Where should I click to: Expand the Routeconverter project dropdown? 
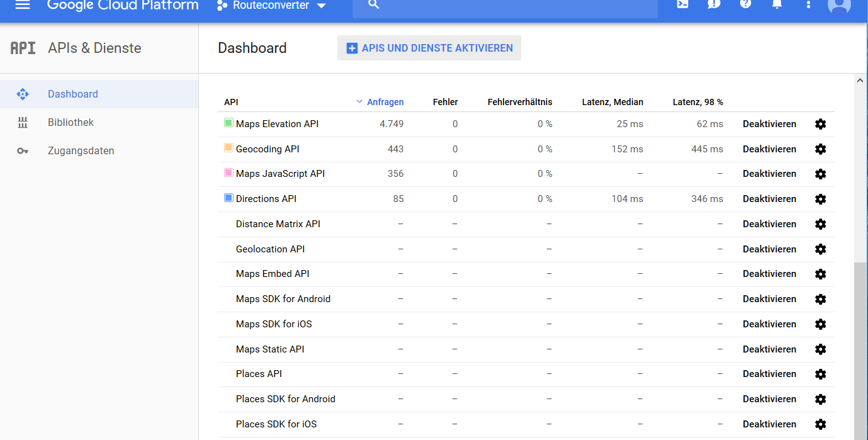[x=272, y=6]
